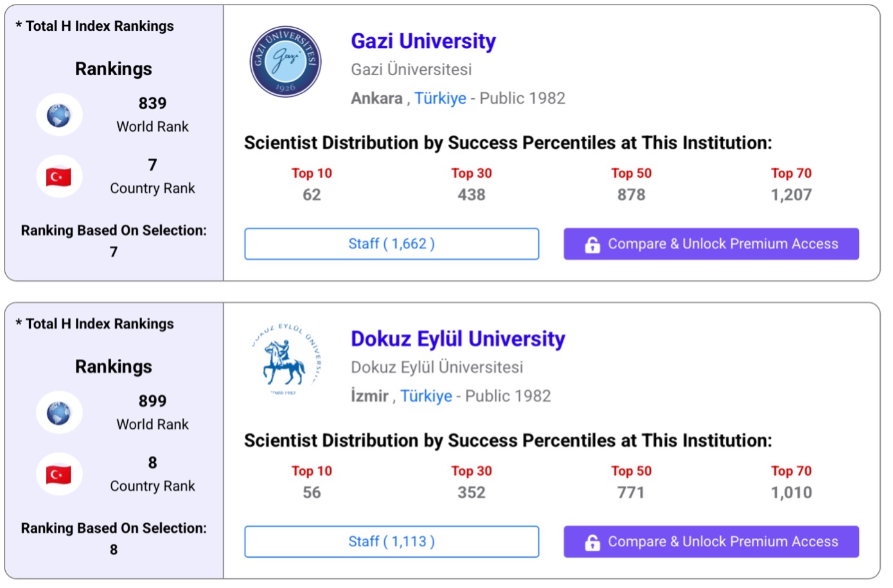Click globe icon beside World Rank 839
Screen dimensions: 893x588
(x=59, y=115)
